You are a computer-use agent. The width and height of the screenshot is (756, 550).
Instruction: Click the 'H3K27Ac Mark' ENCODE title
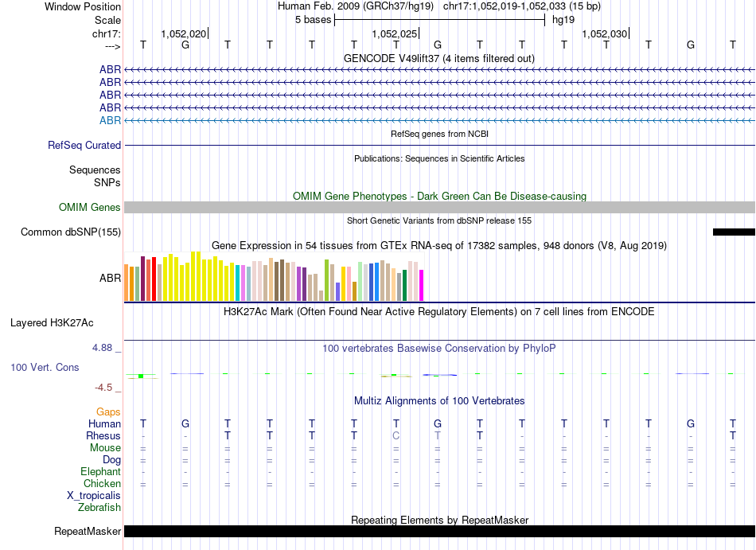pos(439,312)
